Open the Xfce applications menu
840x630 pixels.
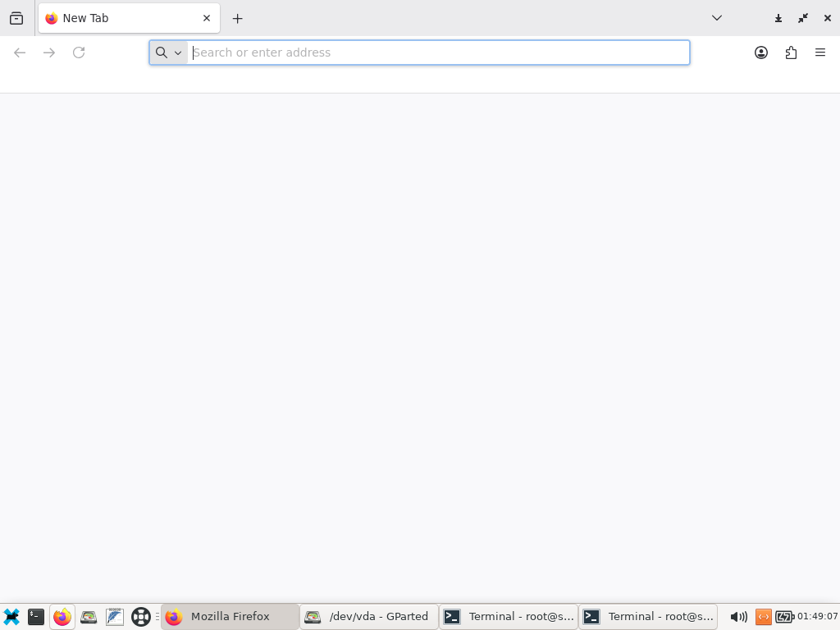pyautogui.click(x=11, y=617)
